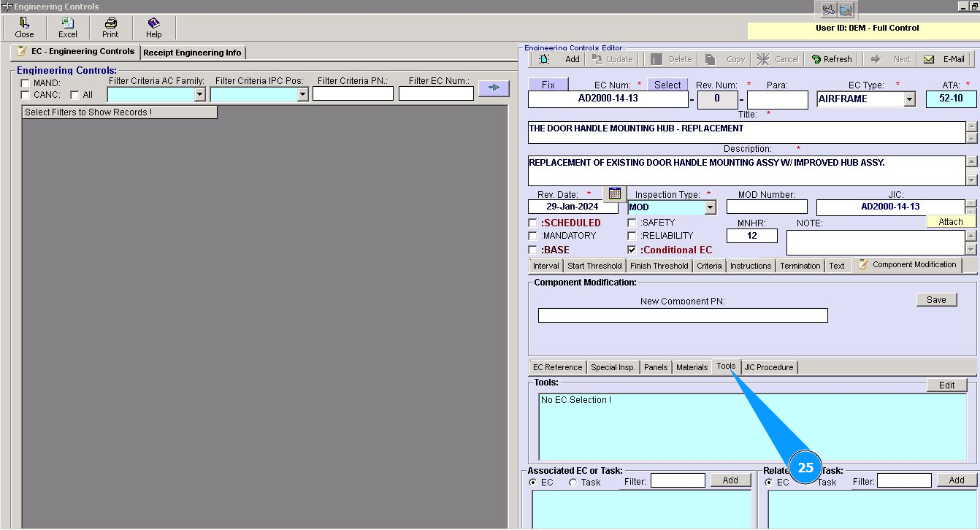
Task: Click the Attach button
Action: 951,222
